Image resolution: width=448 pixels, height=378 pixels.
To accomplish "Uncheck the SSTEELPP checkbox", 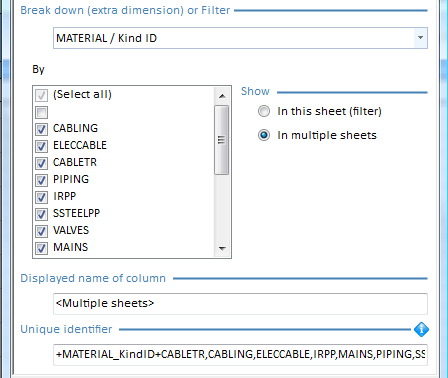I will (41, 214).
